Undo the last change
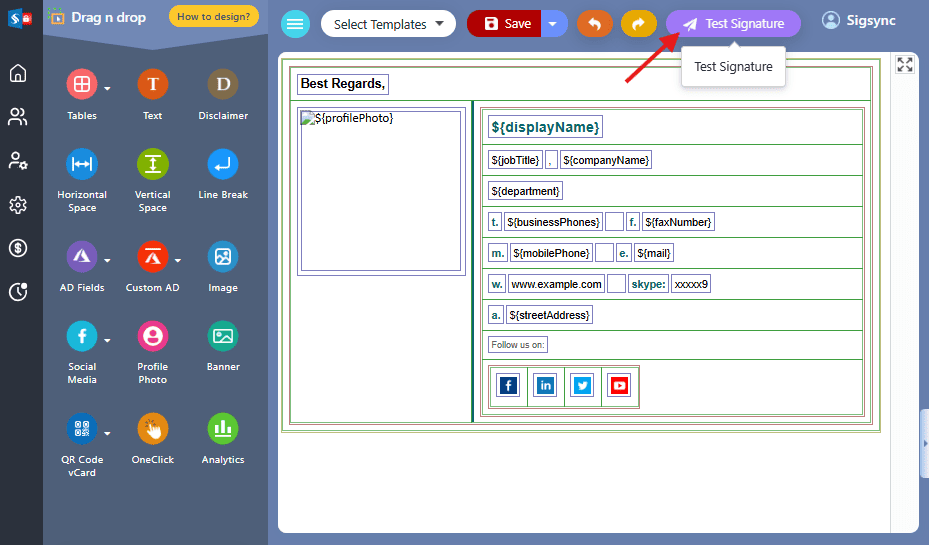929x545 pixels. 594,24
